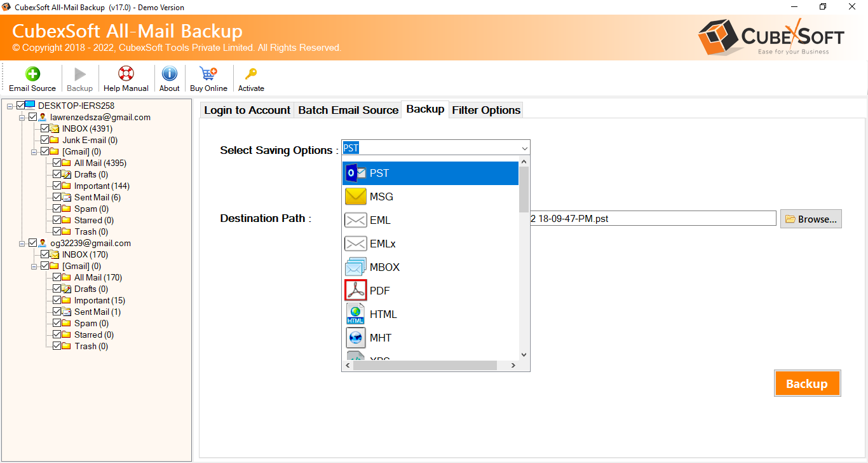Select the HTML file icon
The width and height of the screenshot is (868, 463).
(x=355, y=314)
